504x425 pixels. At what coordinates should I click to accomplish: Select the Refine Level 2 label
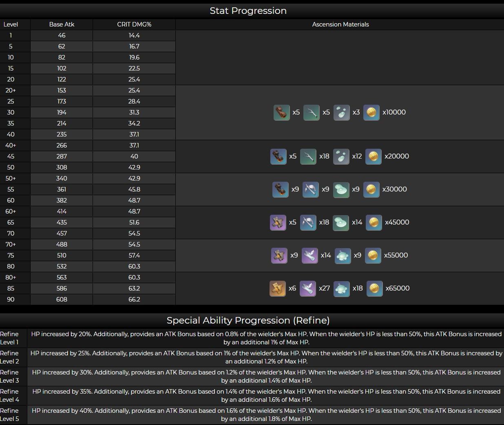[9, 357]
